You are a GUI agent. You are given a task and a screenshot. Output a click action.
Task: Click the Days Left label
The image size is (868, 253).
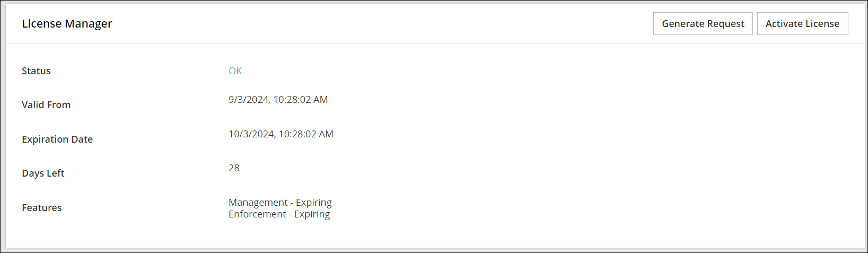pos(43,173)
